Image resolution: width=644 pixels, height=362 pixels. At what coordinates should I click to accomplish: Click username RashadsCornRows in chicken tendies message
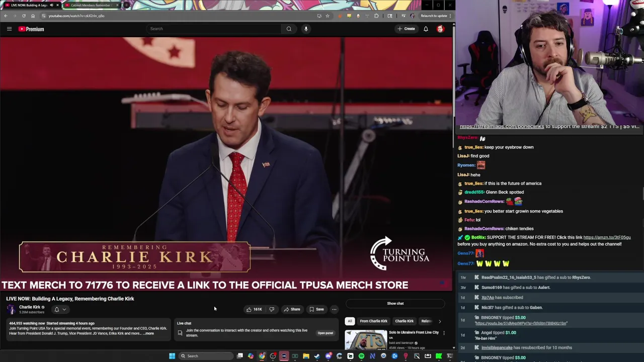click(x=484, y=229)
